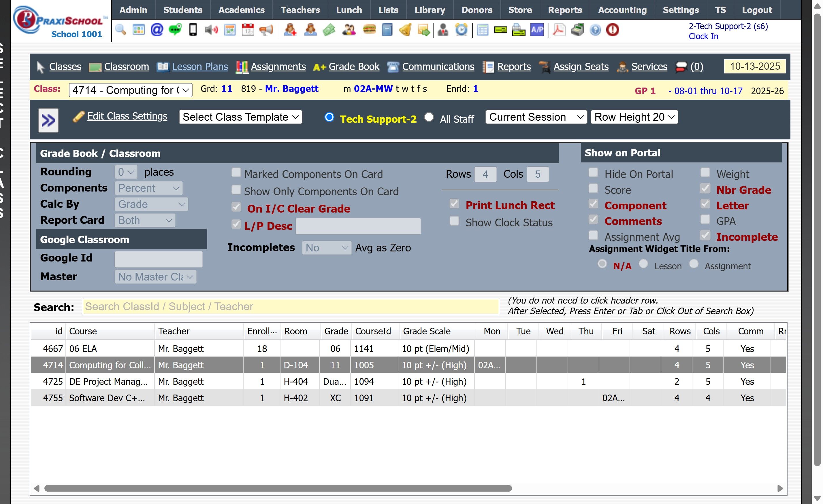823x504 pixels.
Task: Open the Academics menu
Action: pyautogui.click(x=241, y=10)
